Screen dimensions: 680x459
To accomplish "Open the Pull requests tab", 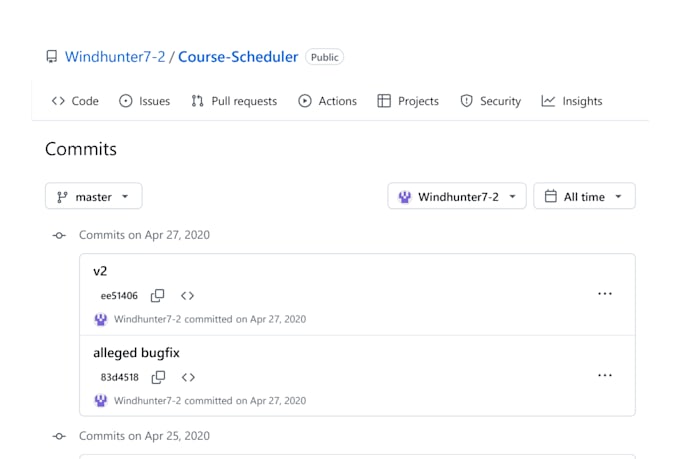I will pyautogui.click(x=234, y=101).
